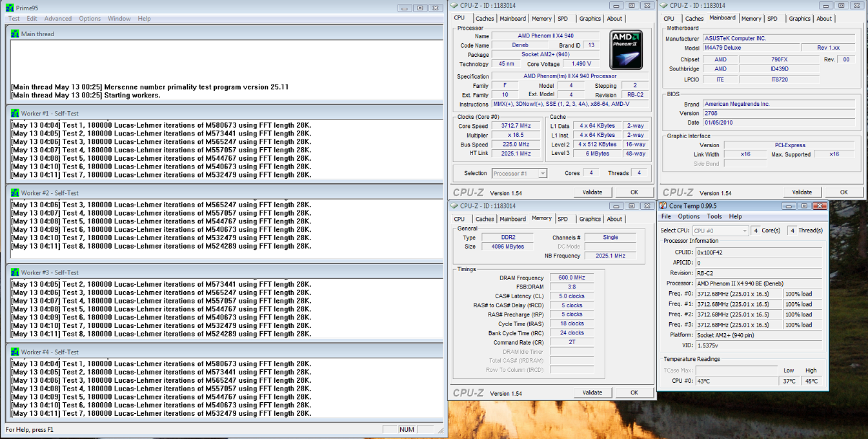Click Validate in the Mainboard CPU-Z window
This screenshot has height=439, width=868.
tap(802, 192)
